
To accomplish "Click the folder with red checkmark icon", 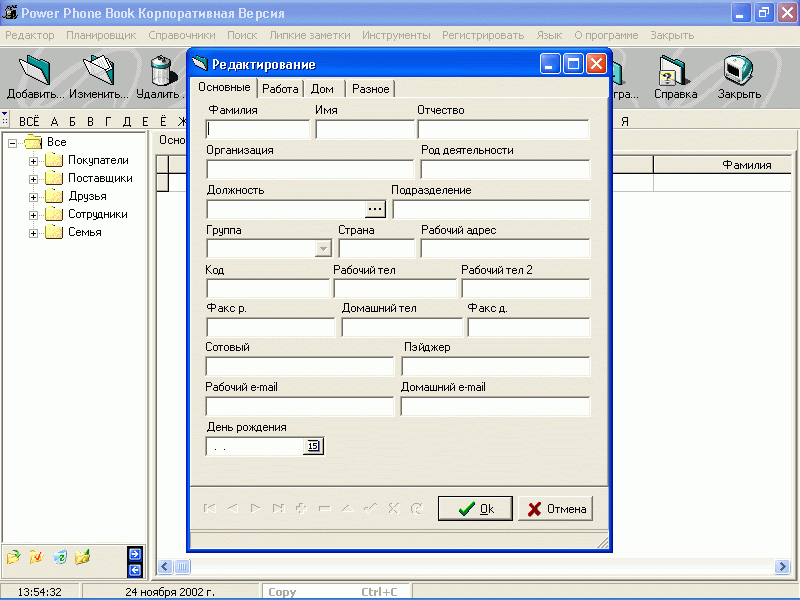I will (x=36, y=557).
